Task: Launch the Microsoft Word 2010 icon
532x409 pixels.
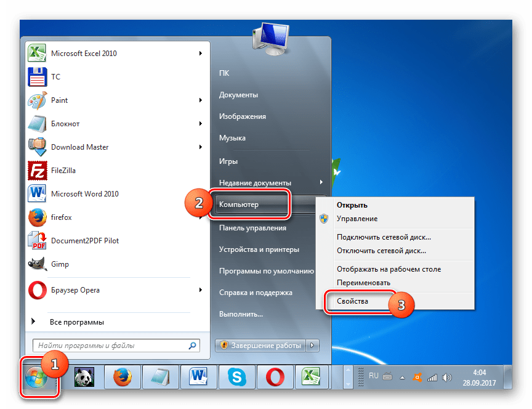Action: [x=37, y=194]
